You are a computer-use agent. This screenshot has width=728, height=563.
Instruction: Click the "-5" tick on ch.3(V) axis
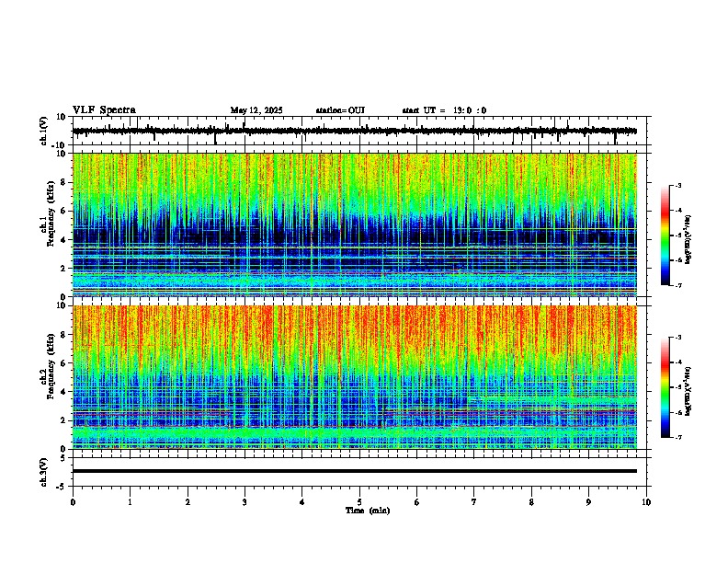(62, 486)
